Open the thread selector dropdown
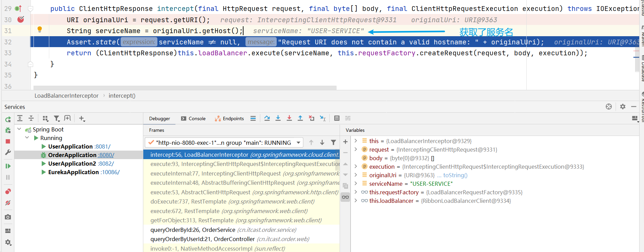 (x=299, y=143)
